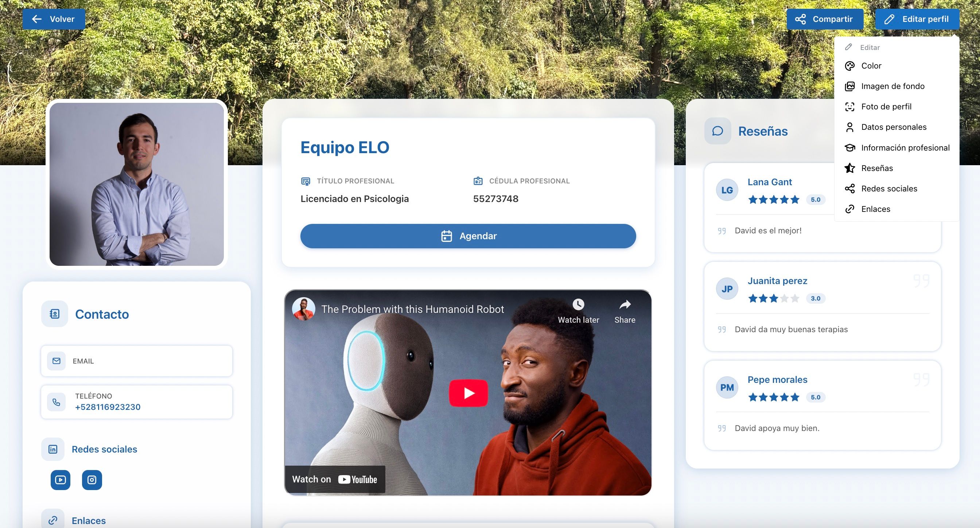Click the YouTube video play button
This screenshot has width=980, height=528.
click(468, 393)
